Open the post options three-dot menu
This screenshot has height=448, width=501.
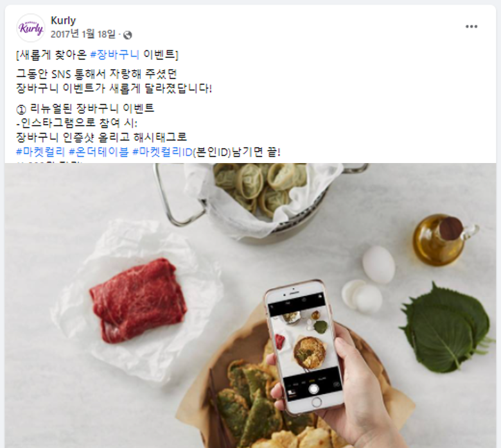[x=471, y=26]
